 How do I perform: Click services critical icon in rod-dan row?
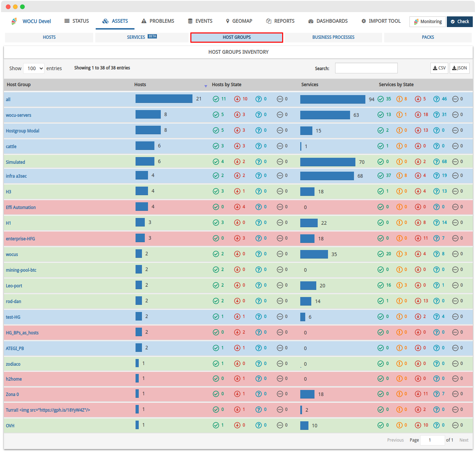pyautogui.click(x=418, y=301)
